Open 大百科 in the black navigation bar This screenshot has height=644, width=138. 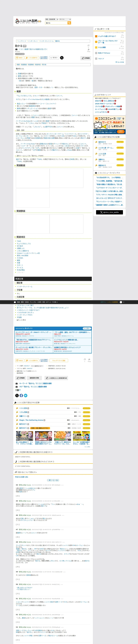point(39,302)
